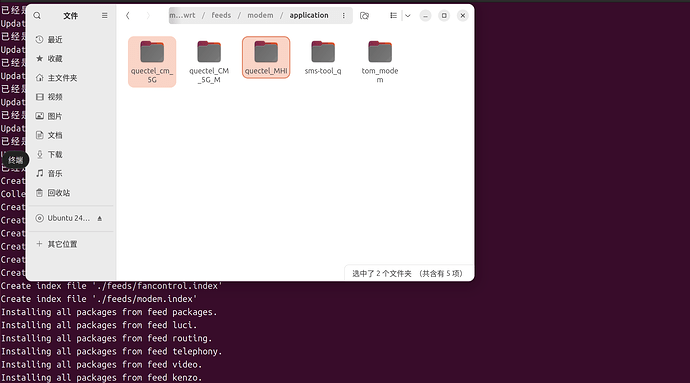Click the Terminal (终端) dock tooltip
This screenshot has width=690, height=383.
(15, 160)
